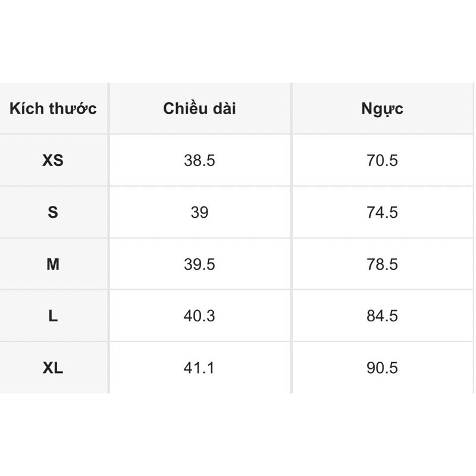Click the 41.1 length value for XL
The width and height of the screenshot is (476, 476).
pyautogui.click(x=199, y=368)
